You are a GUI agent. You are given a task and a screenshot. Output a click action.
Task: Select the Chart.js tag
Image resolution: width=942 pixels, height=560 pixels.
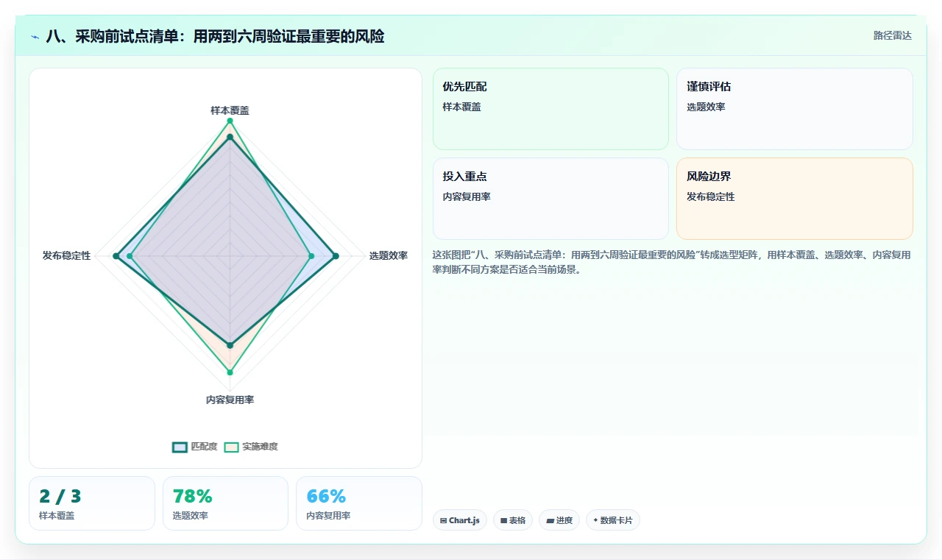[x=460, y=520]
